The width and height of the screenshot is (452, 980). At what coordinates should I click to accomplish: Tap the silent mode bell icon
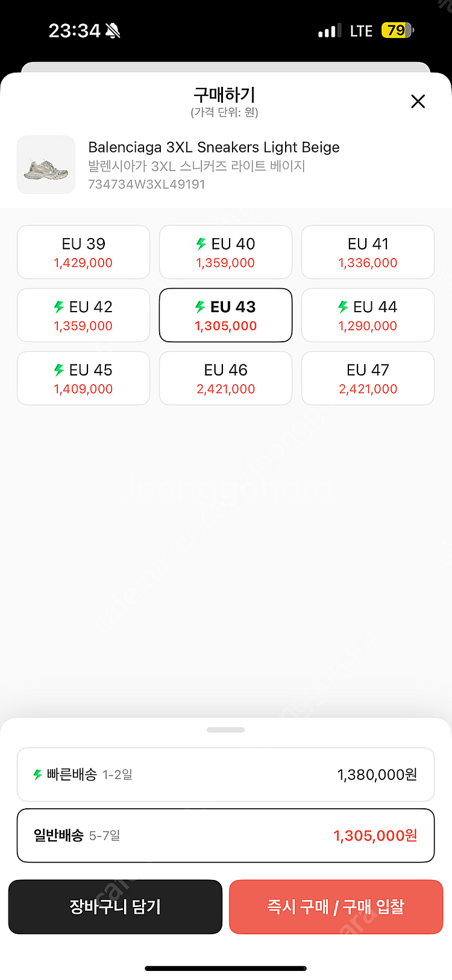(113, 30)
